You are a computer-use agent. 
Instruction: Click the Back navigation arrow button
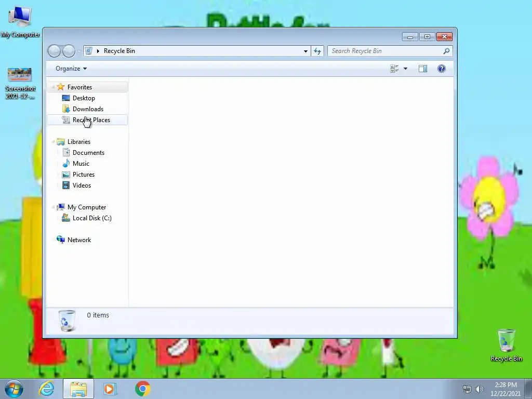pos(54,51)
